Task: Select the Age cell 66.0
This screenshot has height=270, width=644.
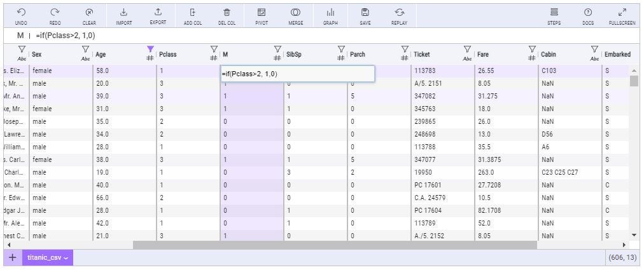Action: (x=125, y=198)
